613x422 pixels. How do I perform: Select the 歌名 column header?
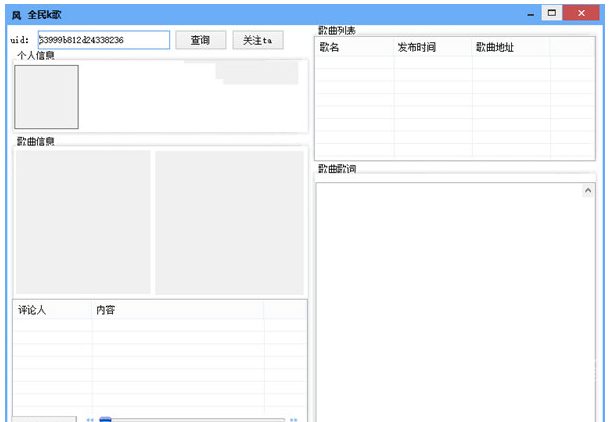tap(354, 47)
